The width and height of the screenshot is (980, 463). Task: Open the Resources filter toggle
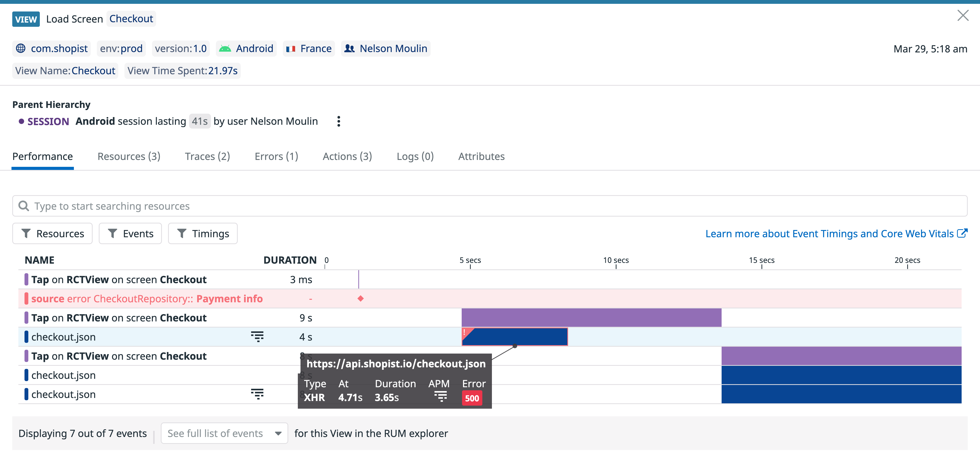pyautogui.click(x=52, y=233)
